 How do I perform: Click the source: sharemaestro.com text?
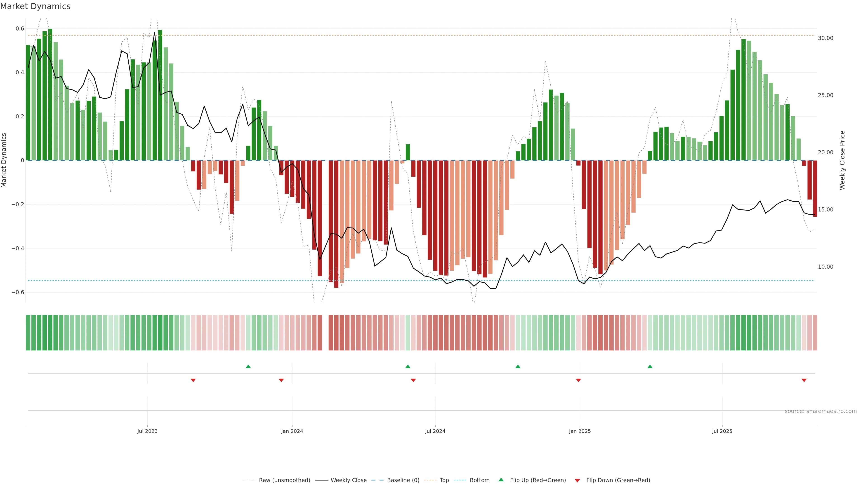(x=821, y=411)
